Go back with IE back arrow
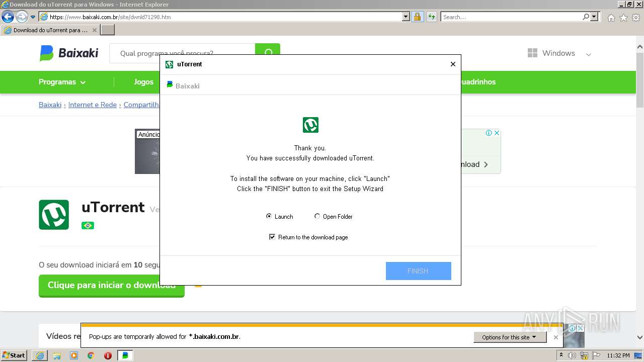The height and width of the screenshot is (362, 644). tap(8, 17)
